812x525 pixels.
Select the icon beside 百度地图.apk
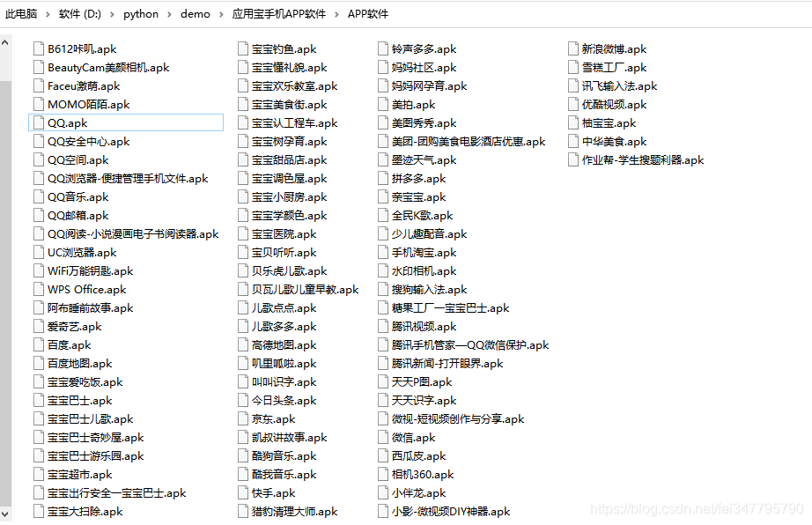point(39,364)
